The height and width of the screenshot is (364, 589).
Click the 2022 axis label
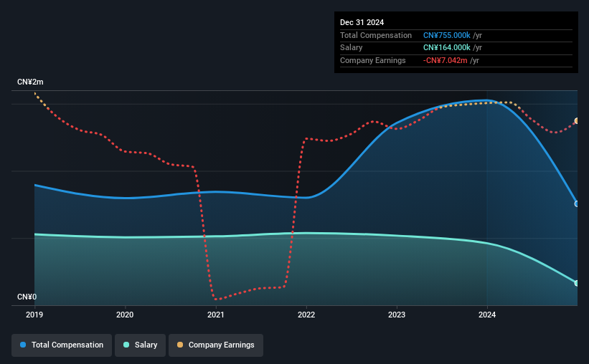click(306, 315)
